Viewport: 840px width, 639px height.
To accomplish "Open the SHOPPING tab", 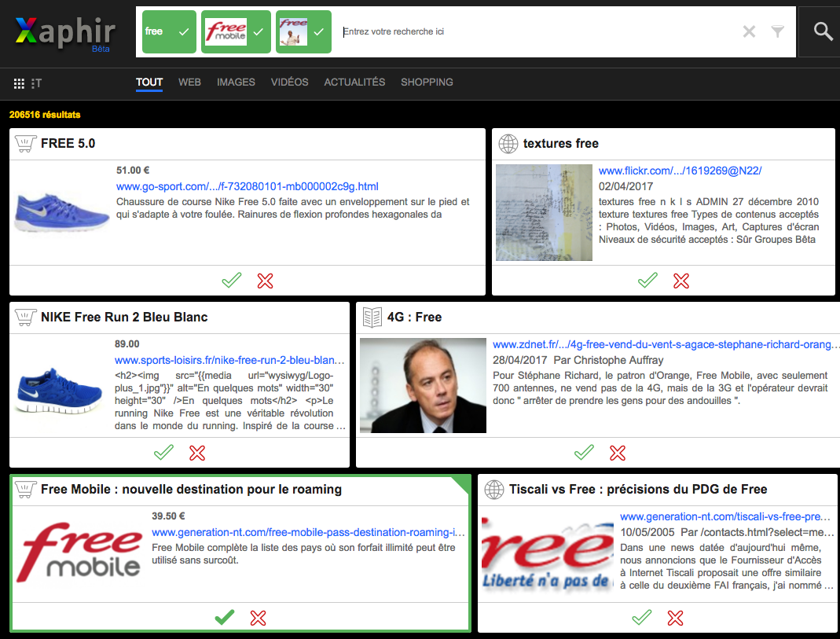I will (x=427, y=82).
